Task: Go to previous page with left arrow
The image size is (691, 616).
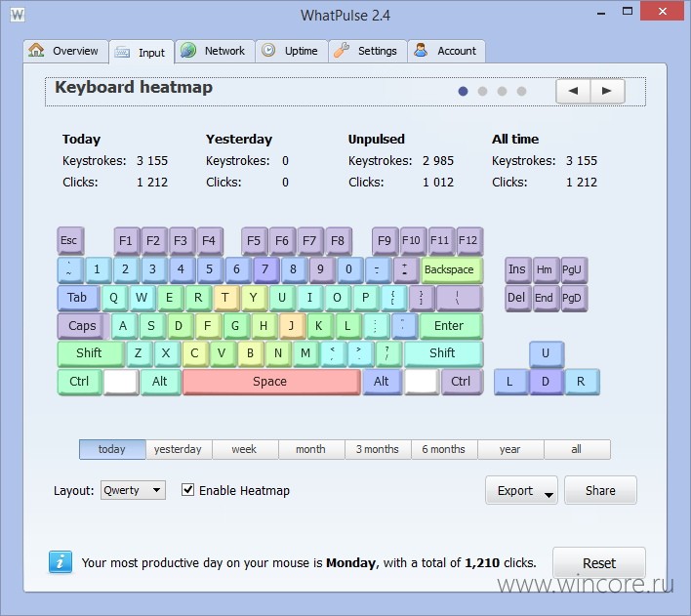Action: click(573, 91)
